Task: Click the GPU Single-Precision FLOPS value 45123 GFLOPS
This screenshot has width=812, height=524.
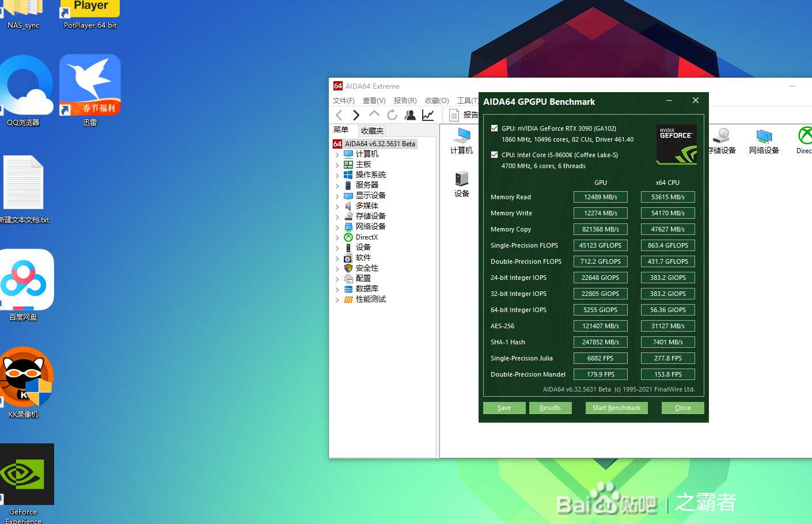Action: tap(601, 245)
